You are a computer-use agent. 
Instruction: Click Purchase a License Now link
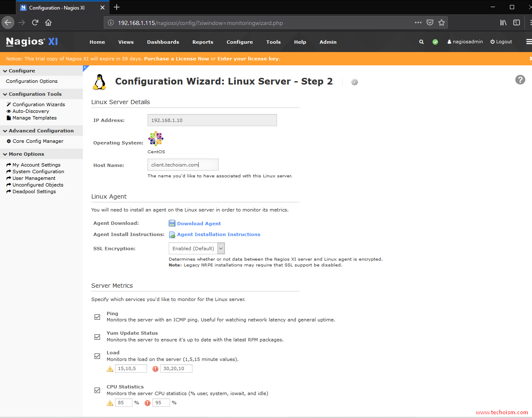tap(177, 59)
